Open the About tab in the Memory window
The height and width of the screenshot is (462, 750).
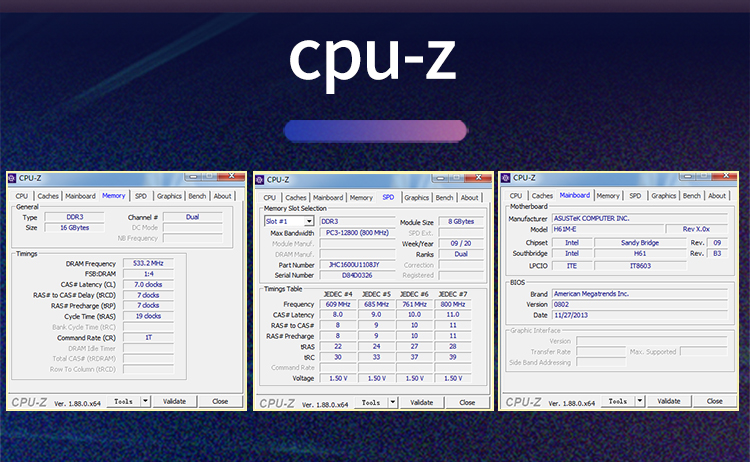222,196
